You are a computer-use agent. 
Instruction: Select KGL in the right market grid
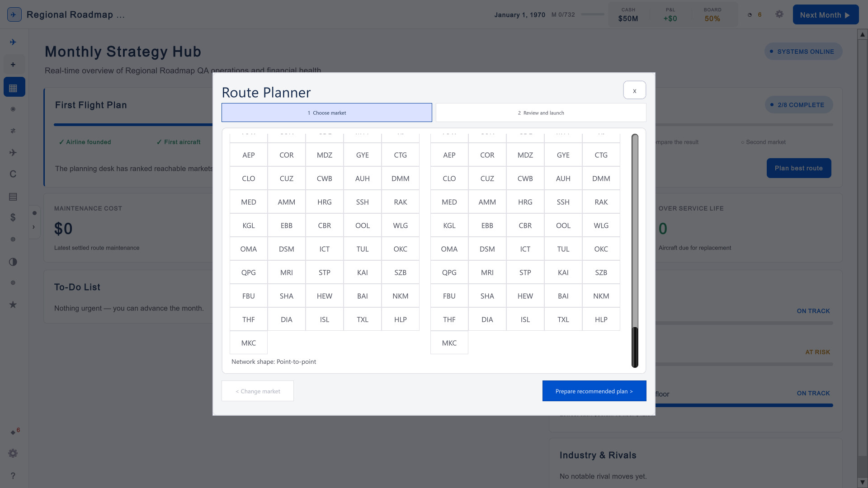pos(449,225)
